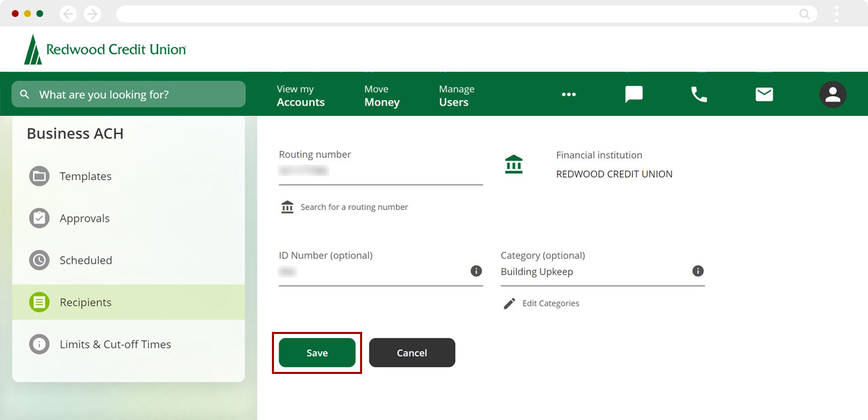Click the Financial institution bank icon
The height and width of the screenshot is (420, 868).
click(514, 165)
